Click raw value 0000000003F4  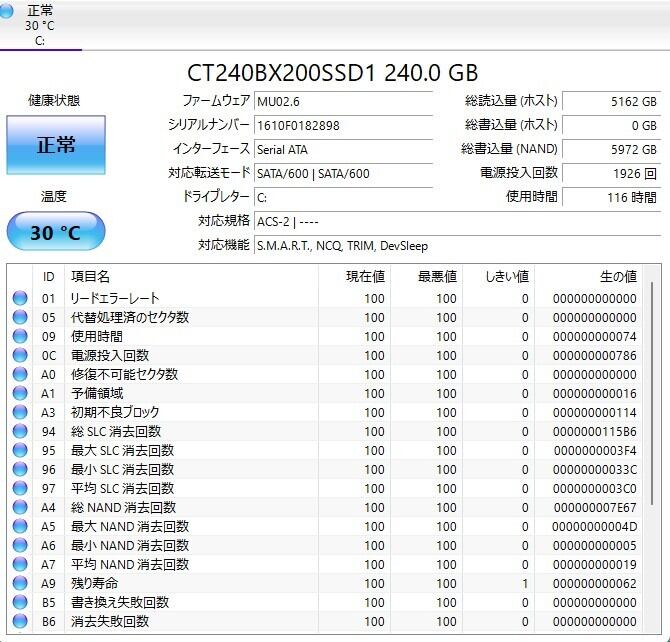(595, 451)
